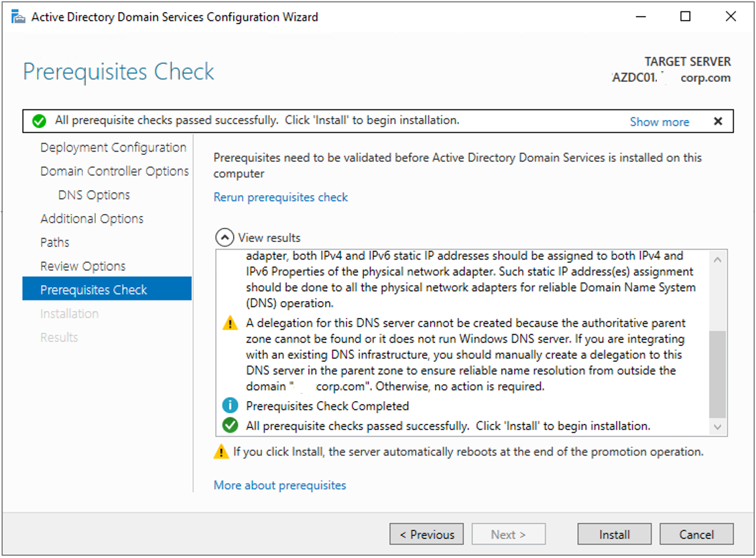Click the yellow warning icon beside DNS delegation message
The image size is (756, 558).
230,323
